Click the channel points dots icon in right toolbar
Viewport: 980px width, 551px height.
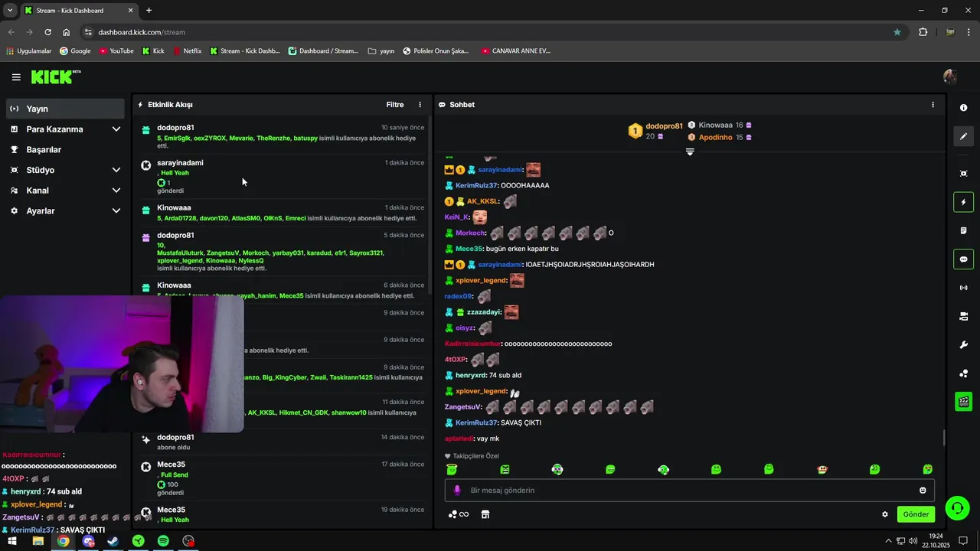(x=964, y=373)
